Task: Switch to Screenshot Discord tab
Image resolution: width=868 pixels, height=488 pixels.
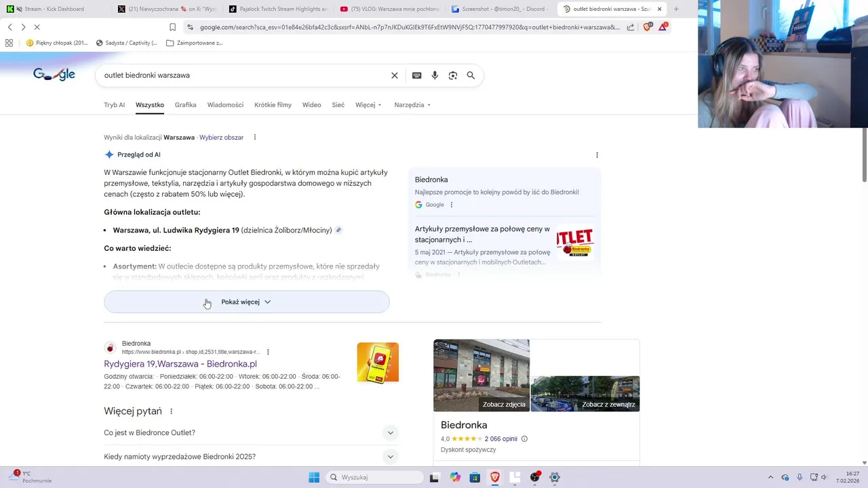Action: [x=500, y=9]
